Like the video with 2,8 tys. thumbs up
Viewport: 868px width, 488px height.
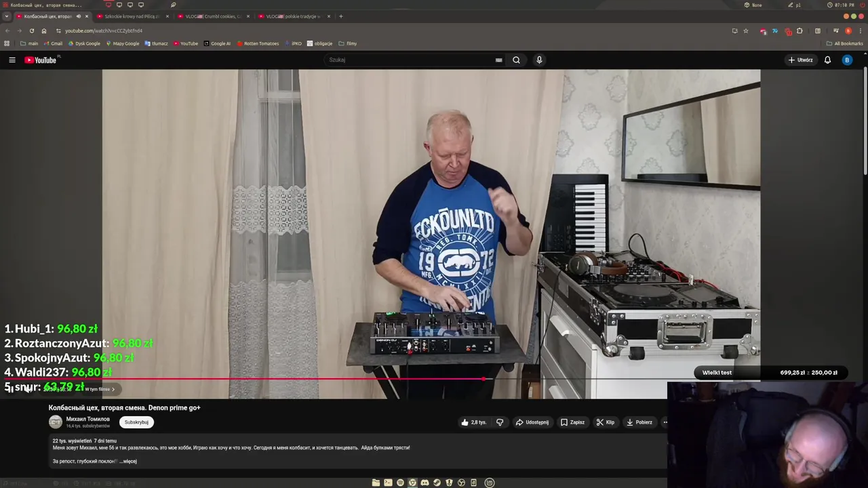[x=474, y=422]
